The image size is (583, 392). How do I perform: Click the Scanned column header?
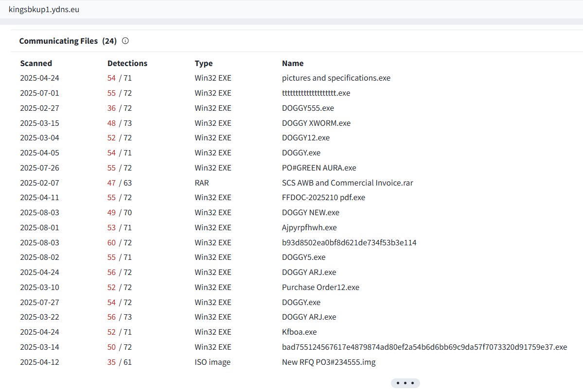click(36, 63)
